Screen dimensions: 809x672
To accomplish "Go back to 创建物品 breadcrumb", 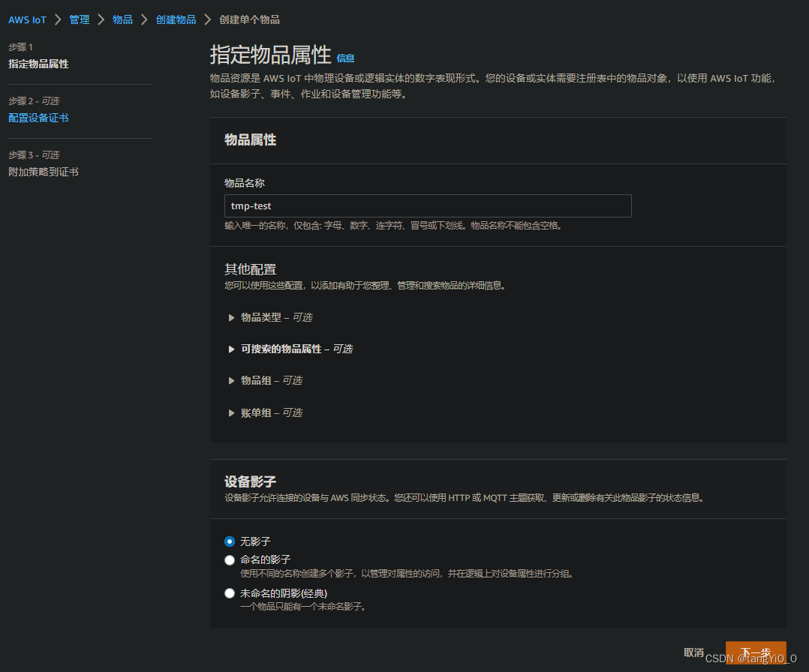I will [x=176, y=19].
